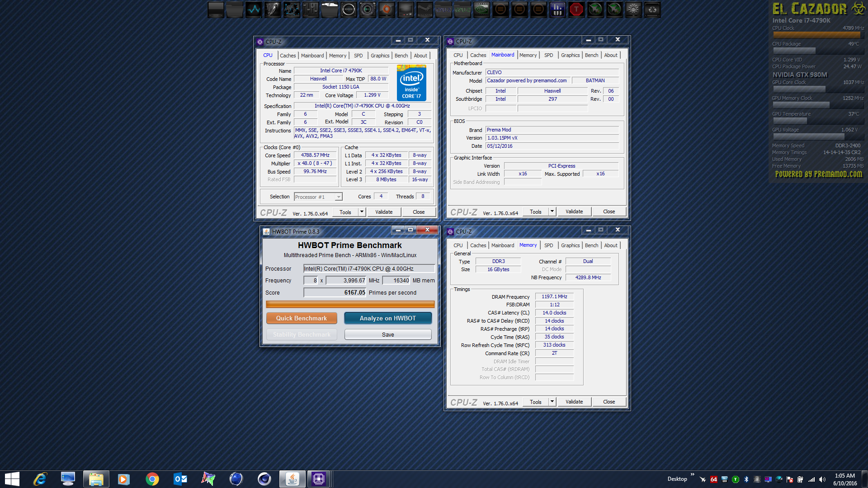Open the gear settings icon in dock
868x488 pixels.
[x=633, y=9]
